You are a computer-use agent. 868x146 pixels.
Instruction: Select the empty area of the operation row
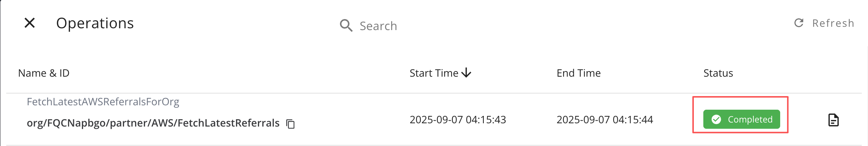coord(348,120)
